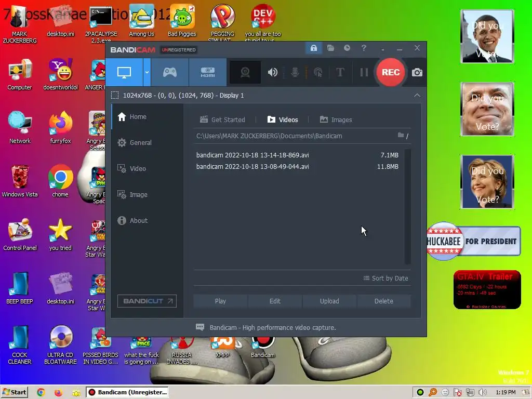The width and height of the screenshot is (532, 399).
Task: Open Sort by Date dropdown
Action: (x=386, y=278)
